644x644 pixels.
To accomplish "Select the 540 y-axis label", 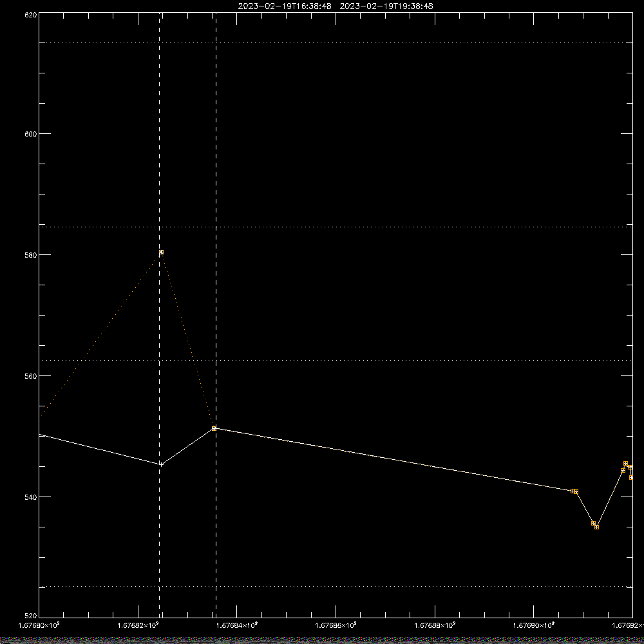I will coord(30,497).
